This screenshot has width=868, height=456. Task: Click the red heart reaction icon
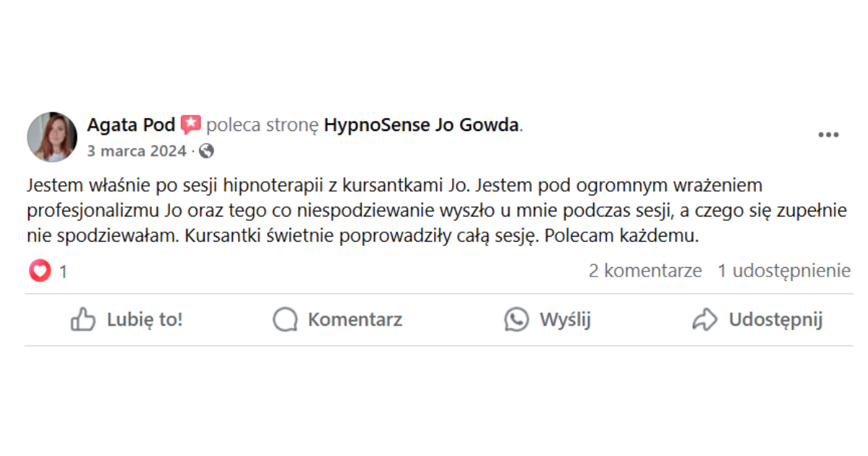coord(41,271)
